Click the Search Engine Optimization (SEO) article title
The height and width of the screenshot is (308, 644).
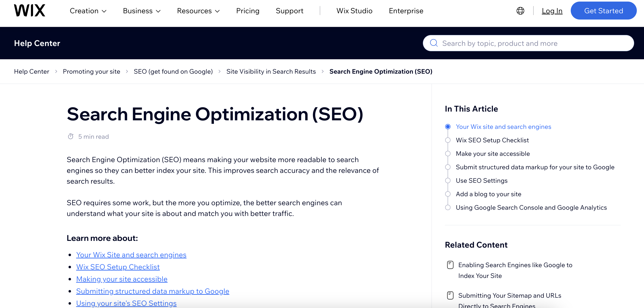[x=215, y=114]
